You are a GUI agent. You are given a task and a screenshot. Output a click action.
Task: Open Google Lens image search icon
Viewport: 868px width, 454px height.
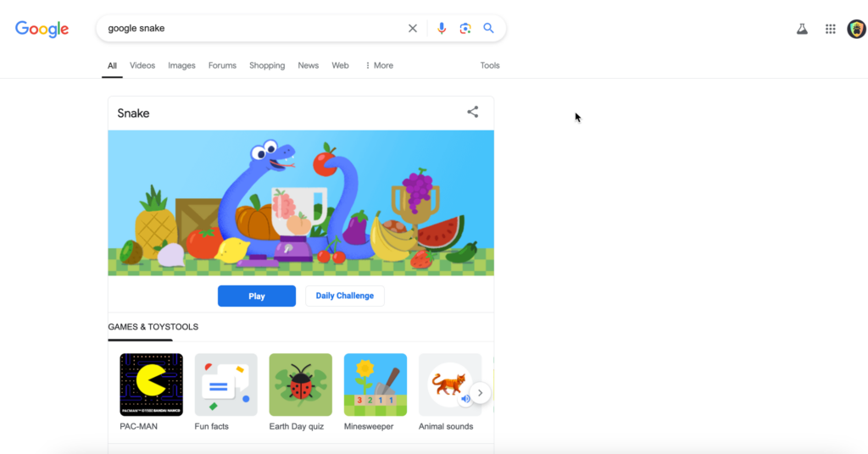click(465, 28)
